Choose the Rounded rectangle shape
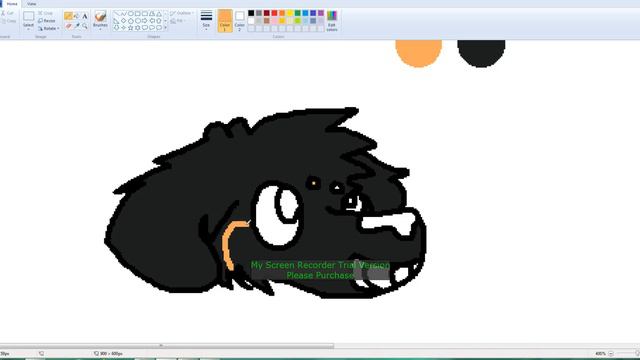The width and height of the screenshot is (640, 360). pyautogui.click(x=144, y=13)
